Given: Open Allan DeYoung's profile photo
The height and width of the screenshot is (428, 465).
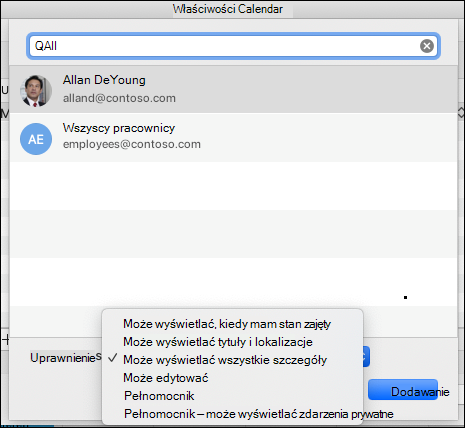Looking at the screenshot, I should [x=36, y=91].
